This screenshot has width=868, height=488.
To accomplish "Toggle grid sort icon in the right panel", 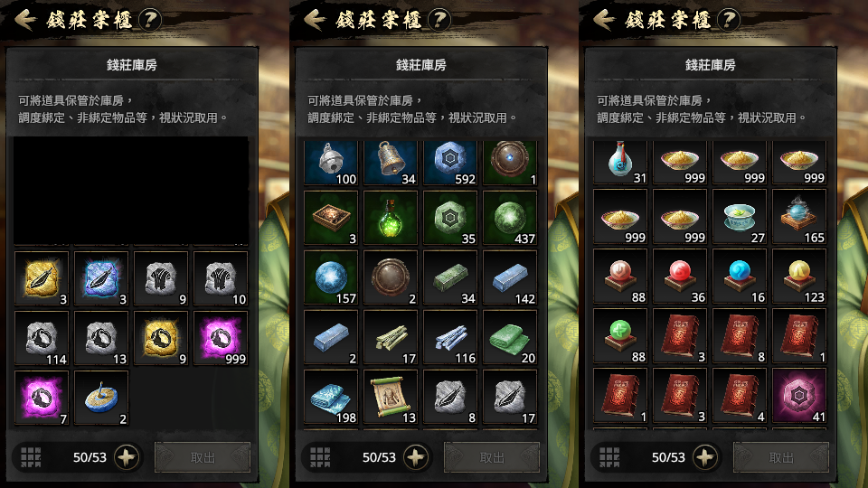I will tap(609, 457).
